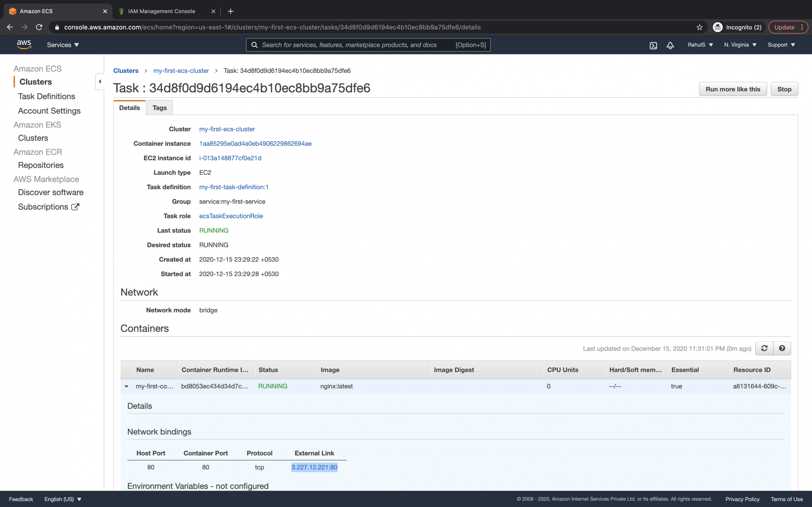Open a new browser tab
The width and height of the screenshot is (812, 507).
[230, 11]
